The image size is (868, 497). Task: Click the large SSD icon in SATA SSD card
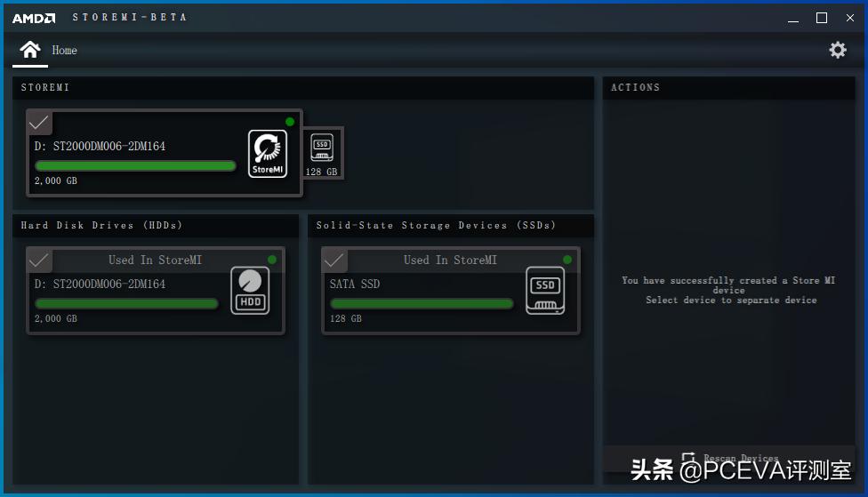tap(545, 291)
